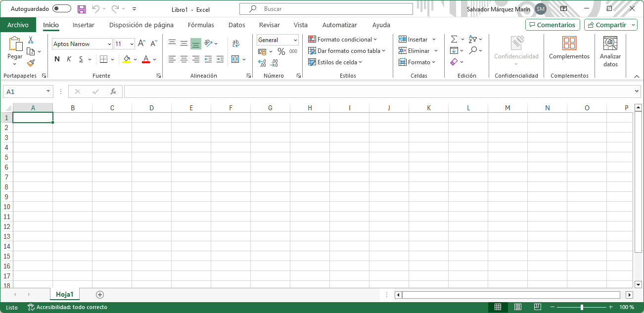The height and width of the screenshot is (313, 644).
Task: Toggle italic formatting with K button
Action: click(69, 59)
